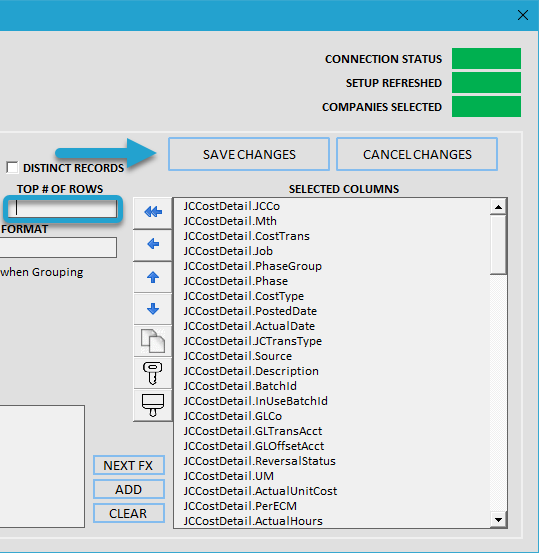This screenshot has width=539, height=553.
Task: Select JCCostDetail.Job column
Action: click(228, 251)
